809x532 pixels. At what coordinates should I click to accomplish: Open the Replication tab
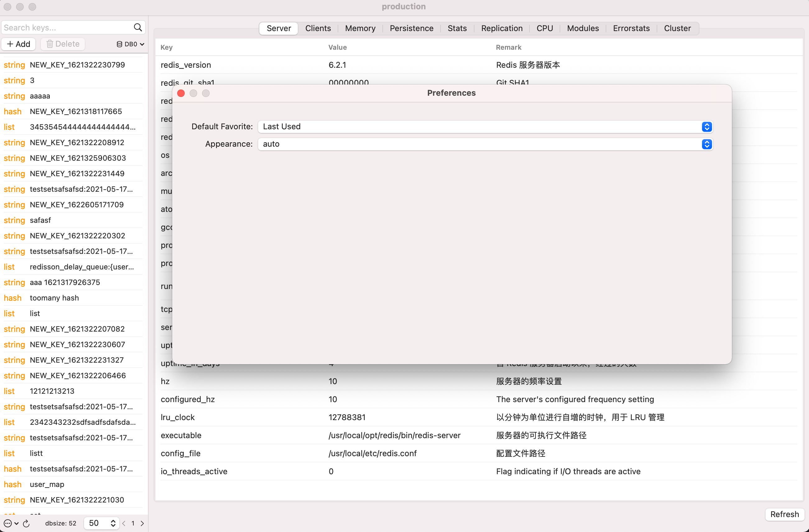pyautogui.click(x=502, y=28)
